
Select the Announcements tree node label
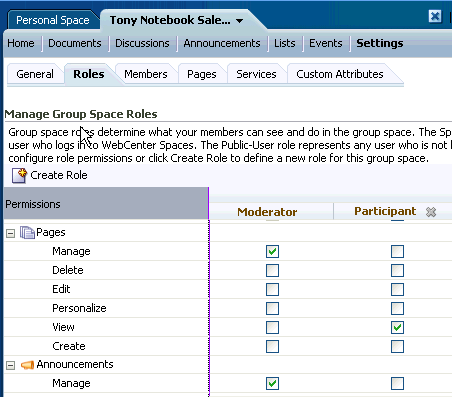tap(75, 364)
